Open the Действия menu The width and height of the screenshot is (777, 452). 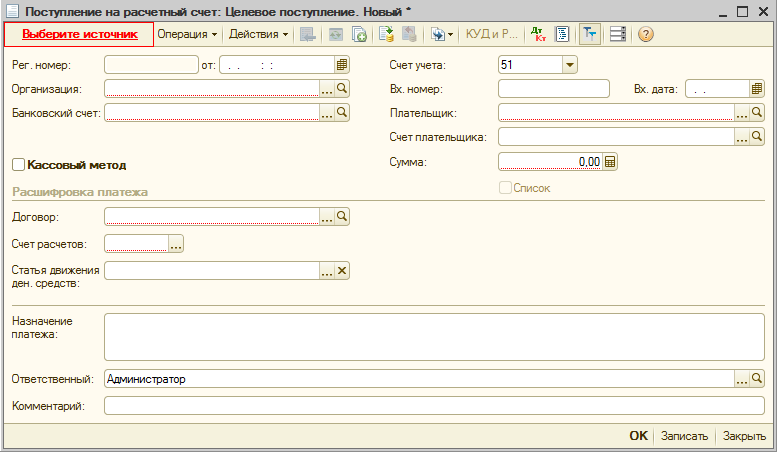tap(258, 34)
